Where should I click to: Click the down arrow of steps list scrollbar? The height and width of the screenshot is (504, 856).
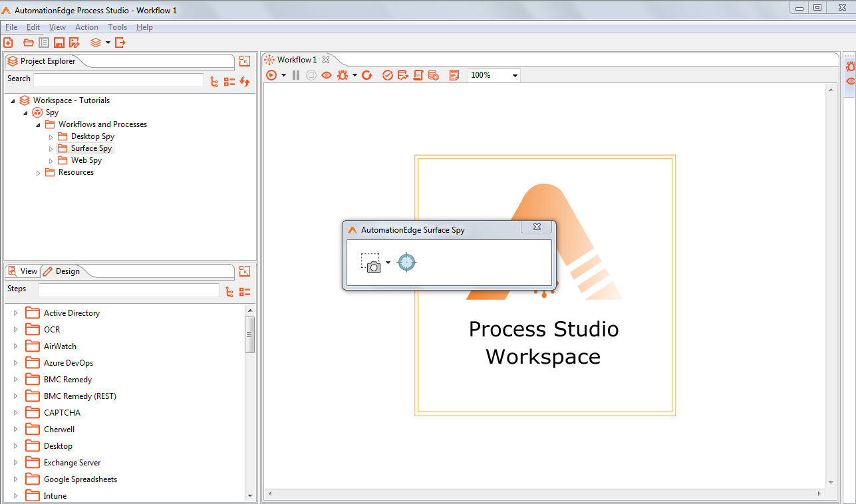click(x=250, y=495)
